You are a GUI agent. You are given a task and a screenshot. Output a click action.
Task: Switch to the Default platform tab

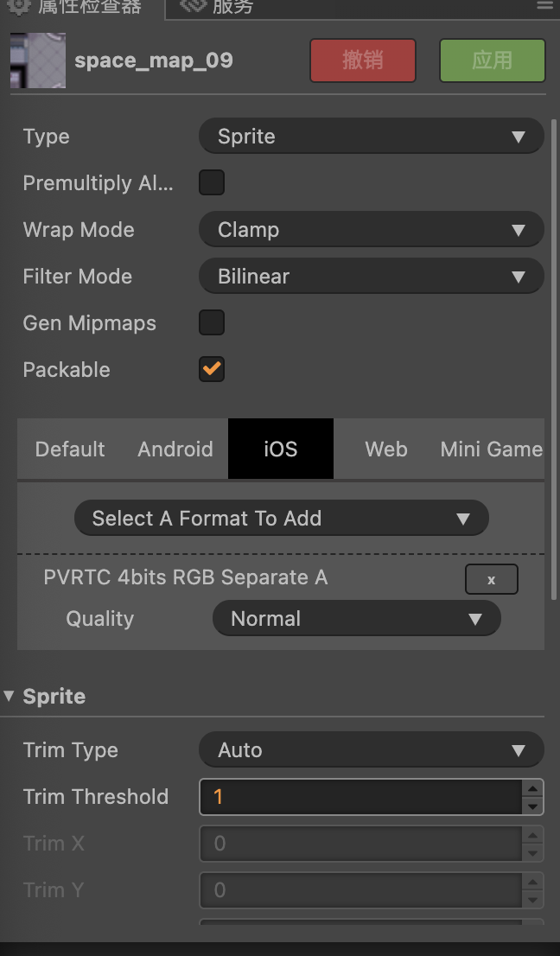point(70,449)
